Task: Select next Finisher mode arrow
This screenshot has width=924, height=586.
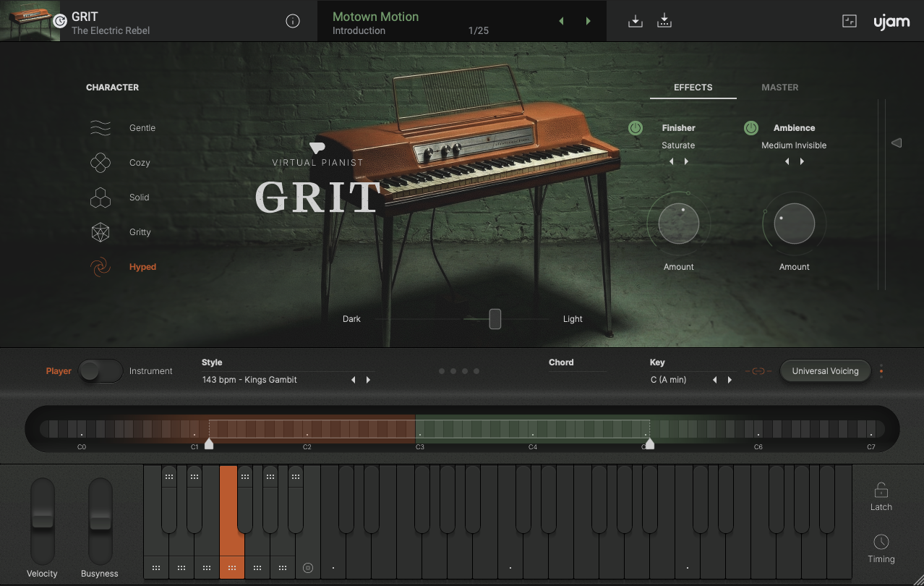Action: click(686, 161)
